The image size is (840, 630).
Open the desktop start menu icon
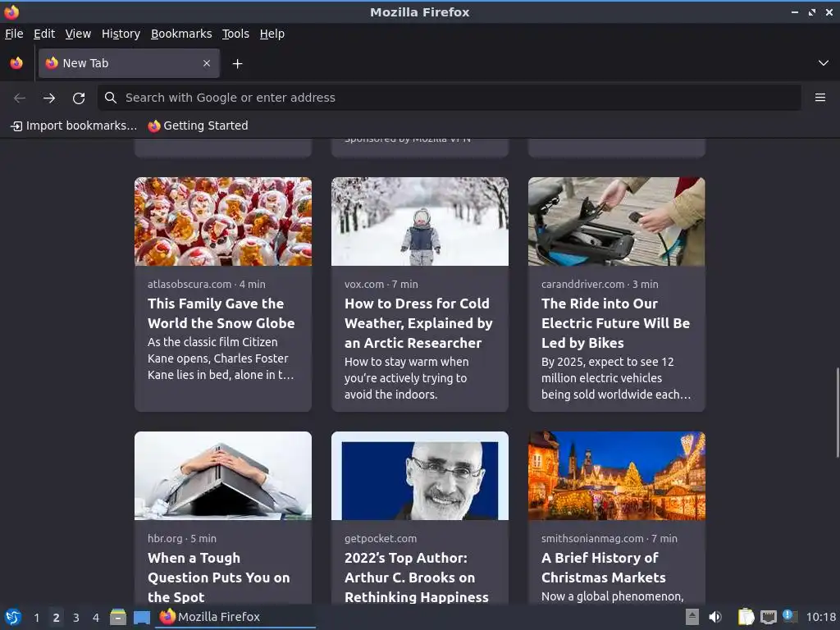pyautogui.click(x=13, y=617)
